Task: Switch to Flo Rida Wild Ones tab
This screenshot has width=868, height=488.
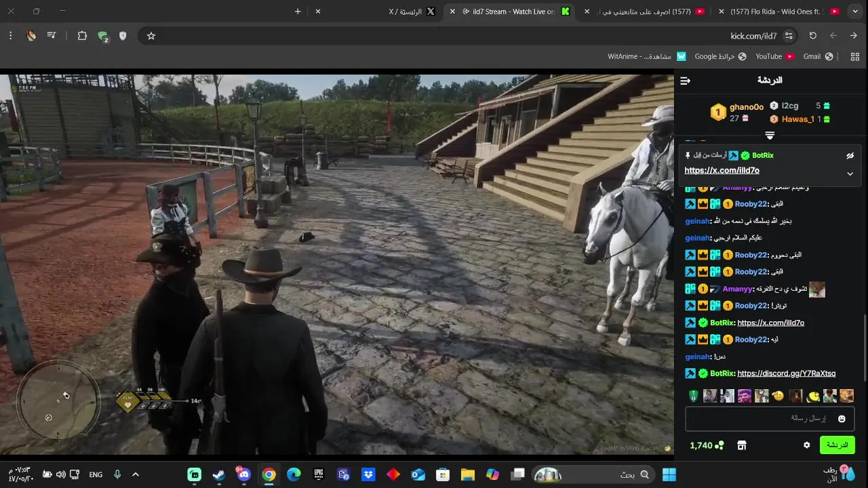Action: pyautogui.click(x=776, y=12)
